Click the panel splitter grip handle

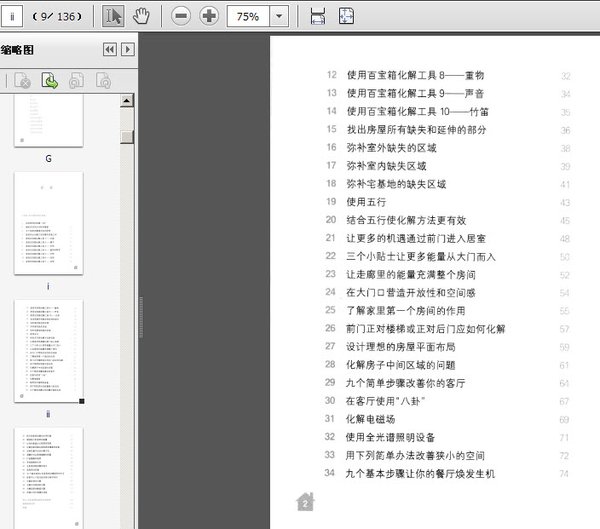click(x=141, y=317)
